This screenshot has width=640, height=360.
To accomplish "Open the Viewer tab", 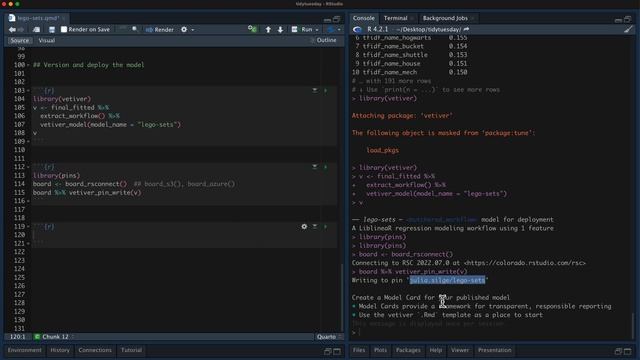I will 460,350.
